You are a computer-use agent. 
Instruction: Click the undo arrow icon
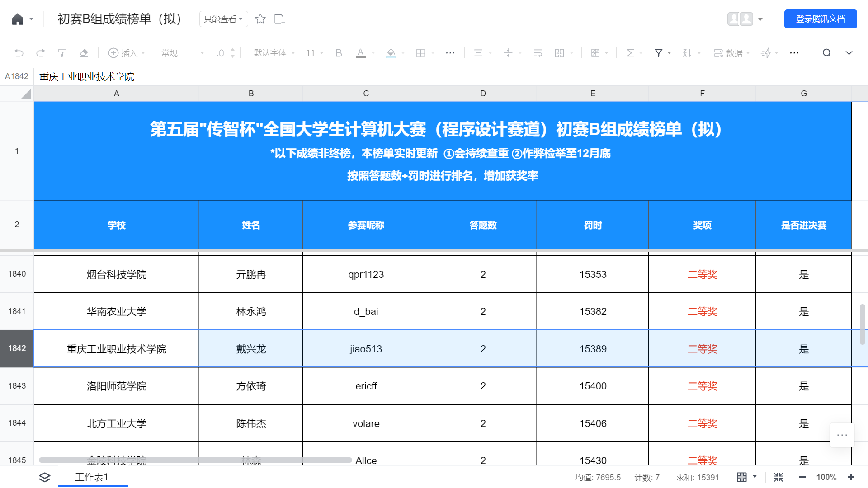pos(19,53)
